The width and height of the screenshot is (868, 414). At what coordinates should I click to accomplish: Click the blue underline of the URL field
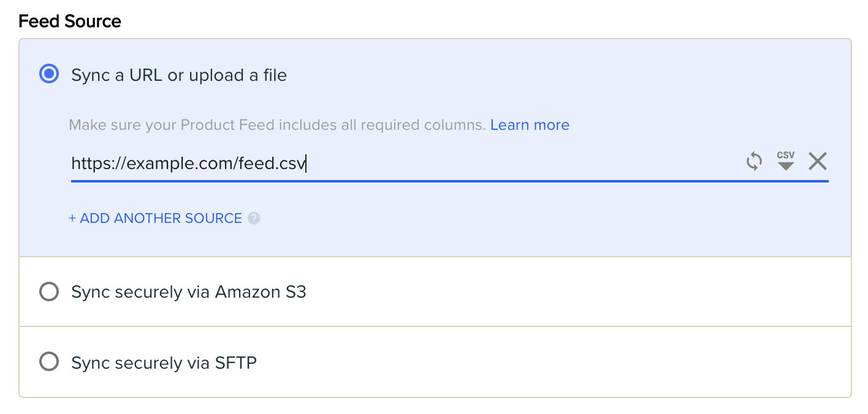click(429, 181)
